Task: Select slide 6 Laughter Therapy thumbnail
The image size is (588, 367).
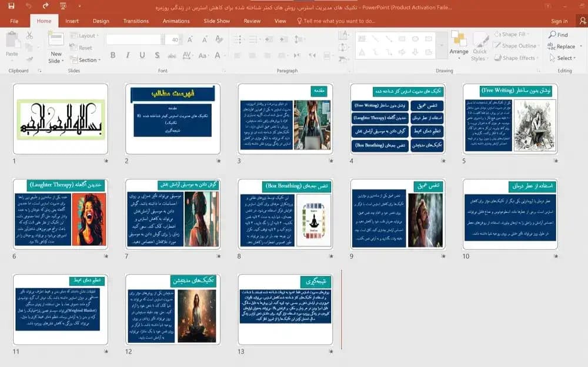Action: (x=61, y=214)
